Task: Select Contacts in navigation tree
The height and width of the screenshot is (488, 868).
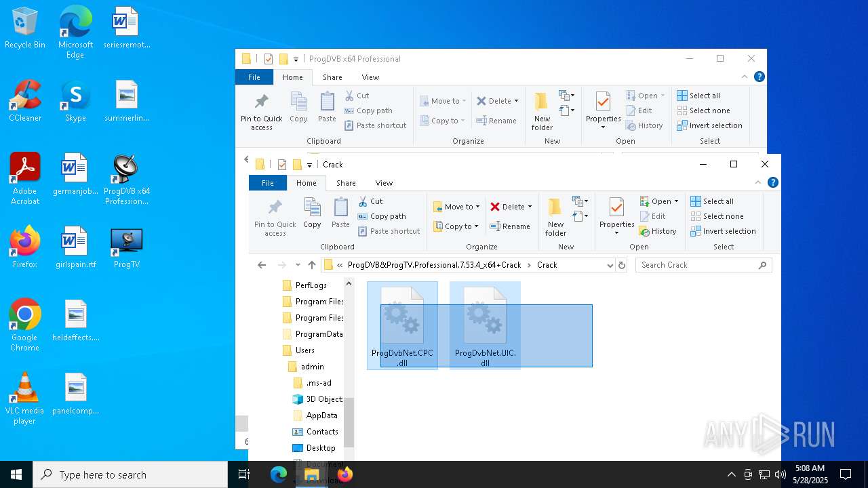Action: 315,432
